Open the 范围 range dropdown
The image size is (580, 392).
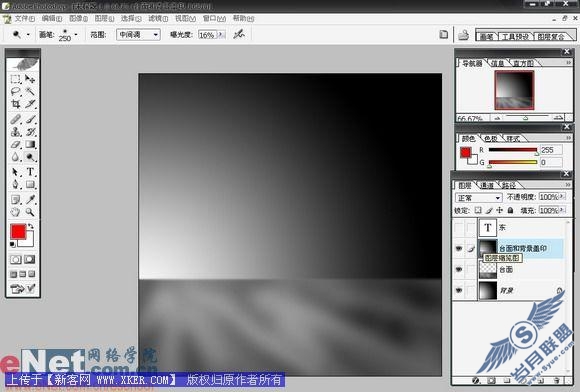[x=138, y=35]
